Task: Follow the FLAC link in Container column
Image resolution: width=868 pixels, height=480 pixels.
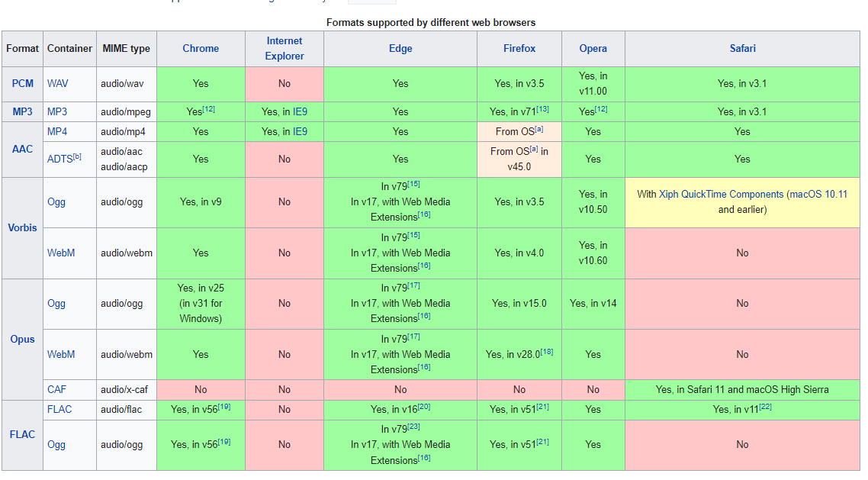Action: pos(59,410)
